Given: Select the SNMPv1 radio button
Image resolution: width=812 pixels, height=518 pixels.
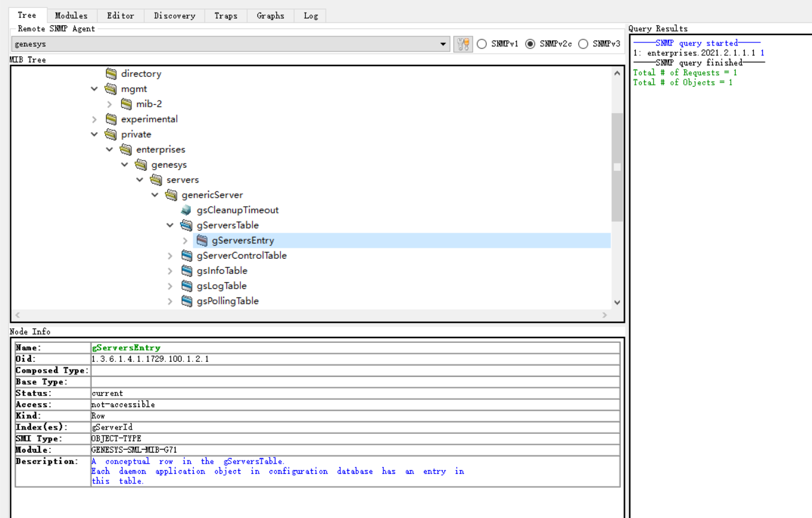Looking at the screenshot, I should tap(482, 44).
